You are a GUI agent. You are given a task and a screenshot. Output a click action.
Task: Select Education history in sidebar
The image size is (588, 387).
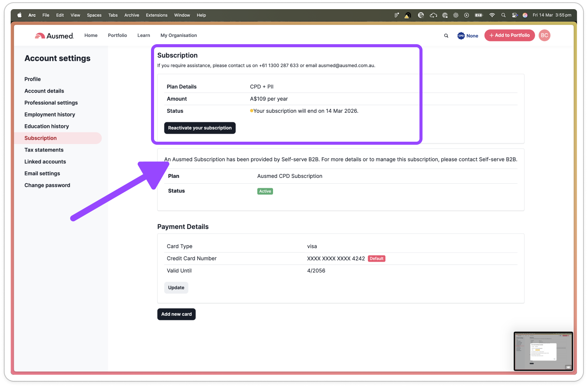pos(47,126)
